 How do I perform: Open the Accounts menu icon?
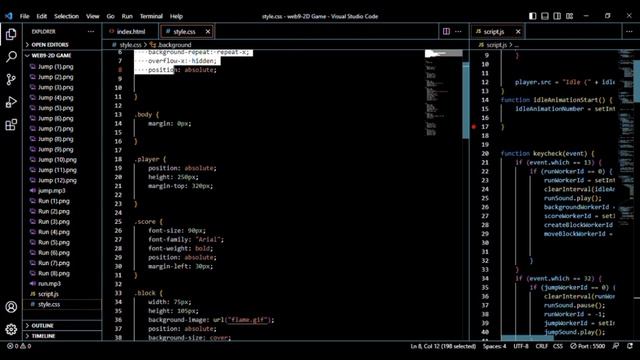point(11,307)
